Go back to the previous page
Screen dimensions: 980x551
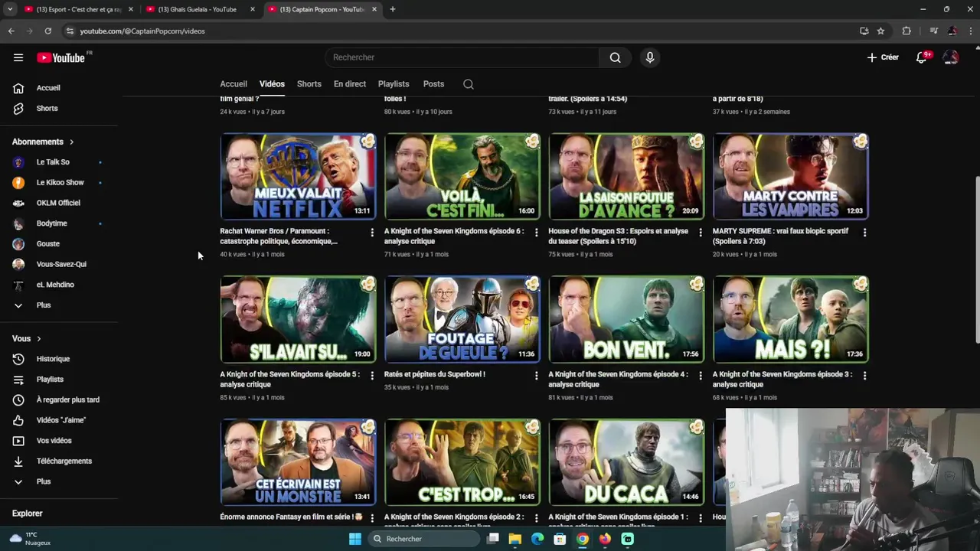pos(11,31)
